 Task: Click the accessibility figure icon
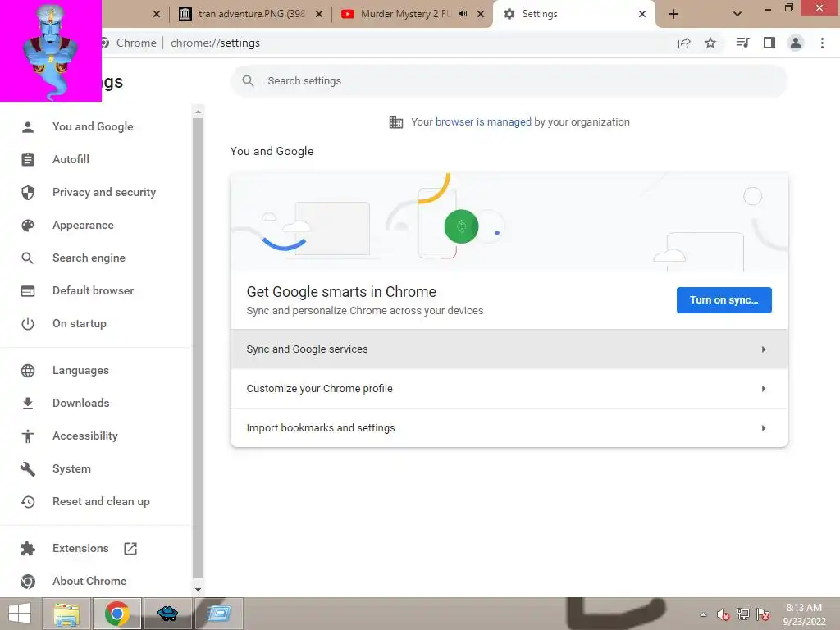point(28,436)
